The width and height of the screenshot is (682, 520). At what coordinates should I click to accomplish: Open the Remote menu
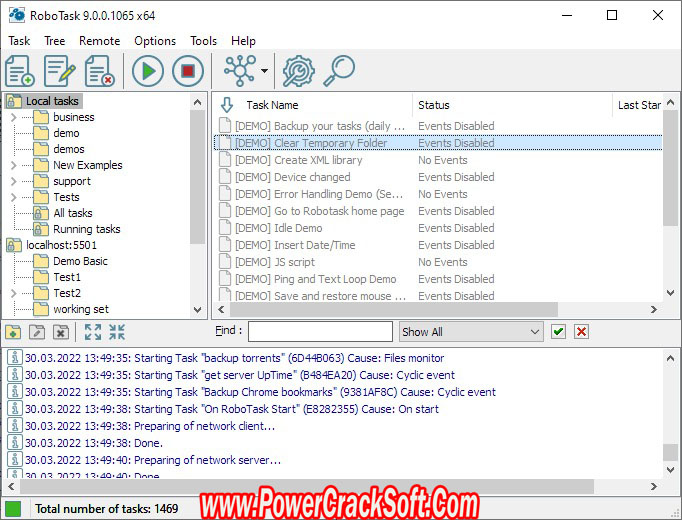[x=100, y=41]
